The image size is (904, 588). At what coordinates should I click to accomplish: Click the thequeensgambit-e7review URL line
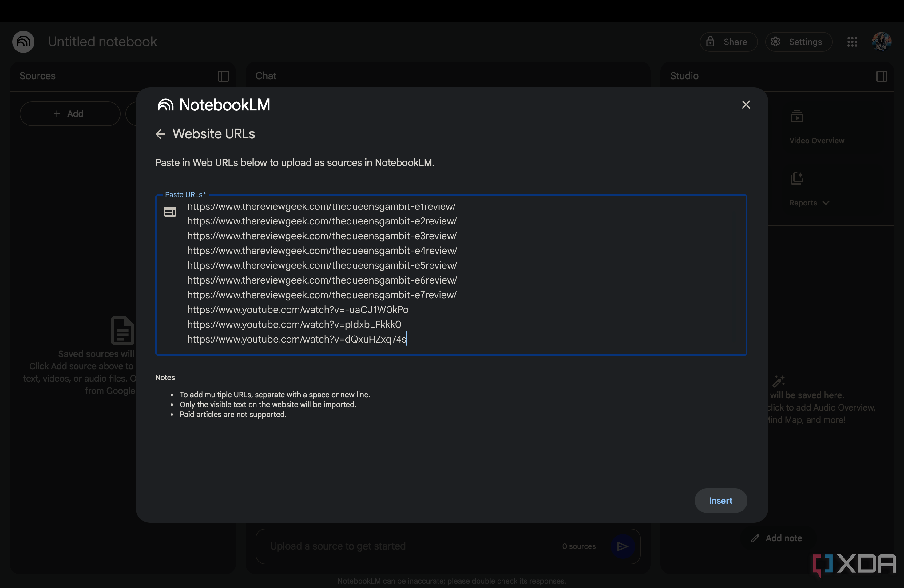click(322, 295)
